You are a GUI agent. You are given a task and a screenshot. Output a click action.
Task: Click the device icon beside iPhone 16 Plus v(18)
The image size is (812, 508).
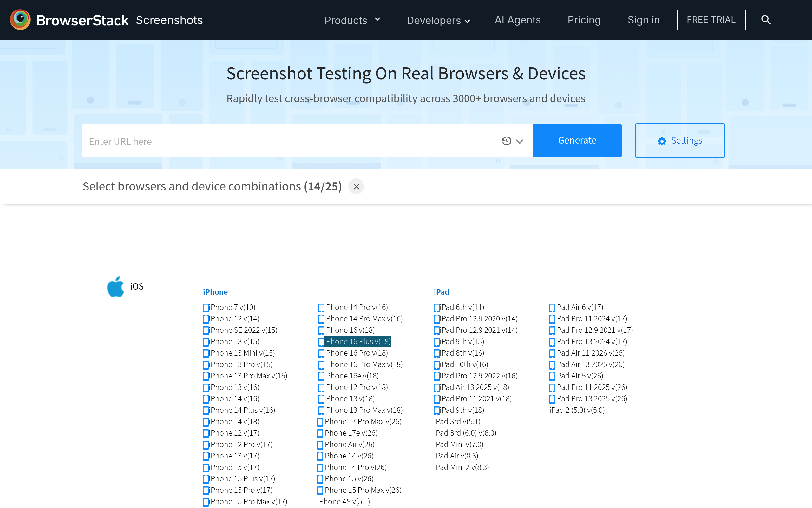[321, 342]
